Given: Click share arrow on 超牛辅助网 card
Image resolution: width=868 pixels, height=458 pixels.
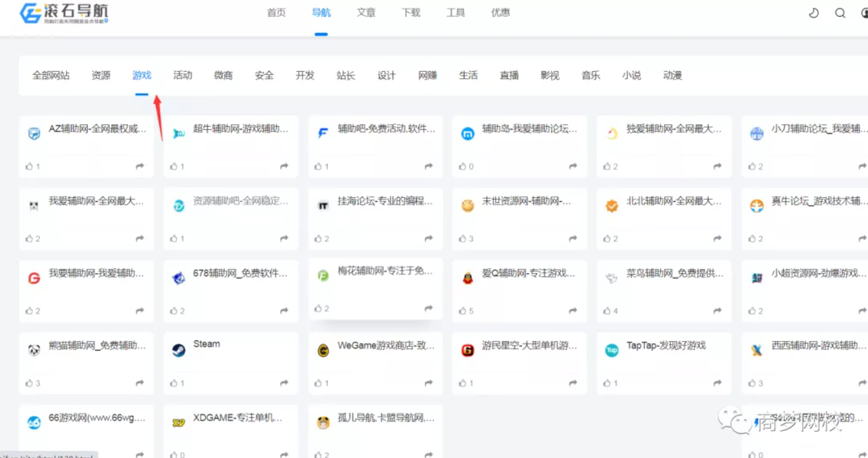Looking at the screenshot, I should point(284,166).
